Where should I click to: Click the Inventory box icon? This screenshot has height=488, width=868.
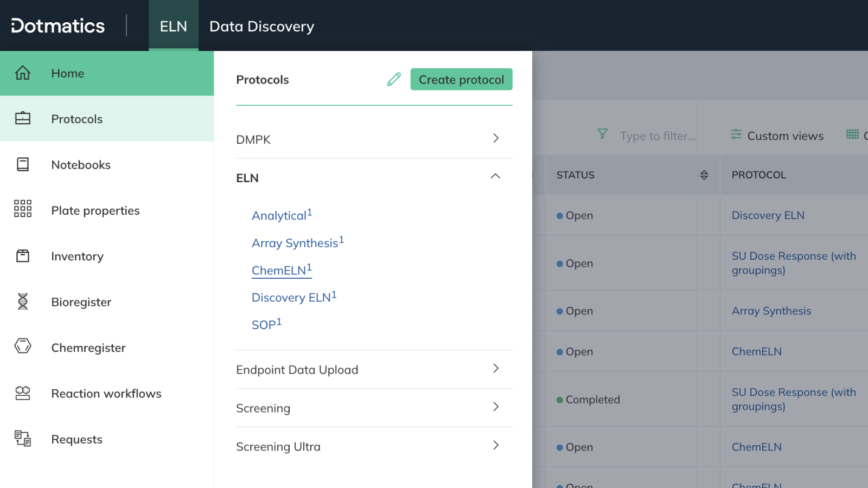[x=23, y=256]
